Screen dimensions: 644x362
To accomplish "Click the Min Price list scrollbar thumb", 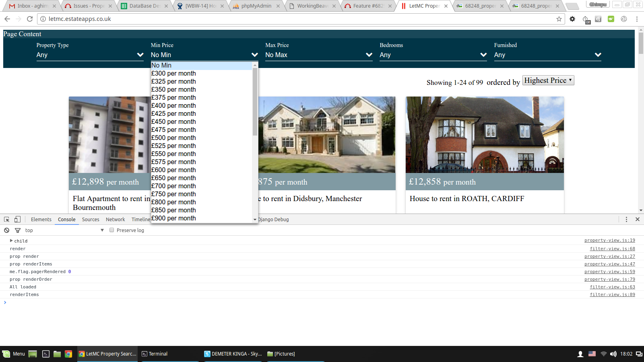I will click(x=255, y=101).
